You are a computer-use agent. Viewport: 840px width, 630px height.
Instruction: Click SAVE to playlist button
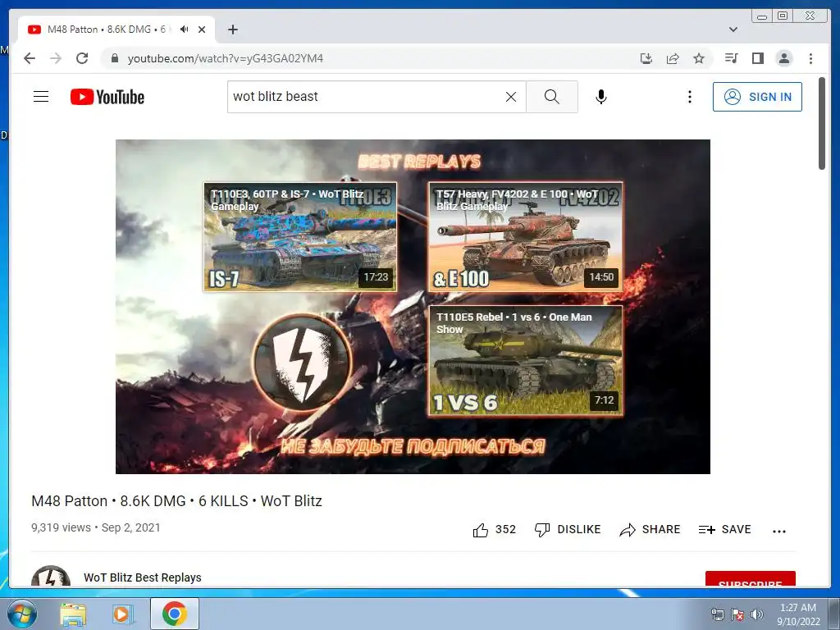[x=725, y=530]
